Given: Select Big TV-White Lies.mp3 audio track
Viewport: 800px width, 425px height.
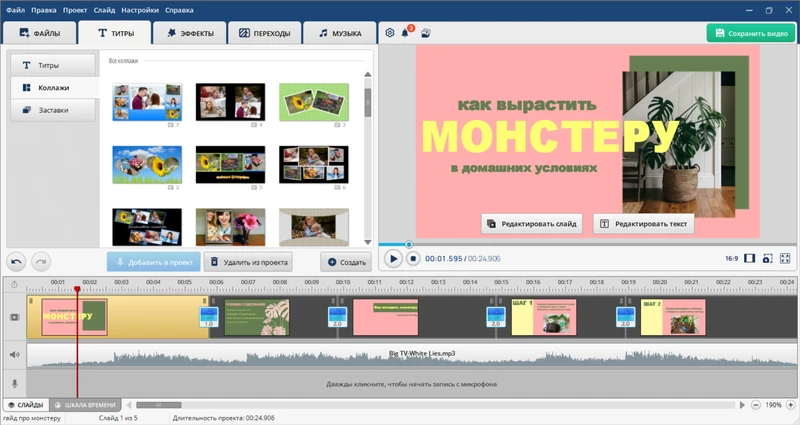Looking at the screenshot, I should point(412,356).
